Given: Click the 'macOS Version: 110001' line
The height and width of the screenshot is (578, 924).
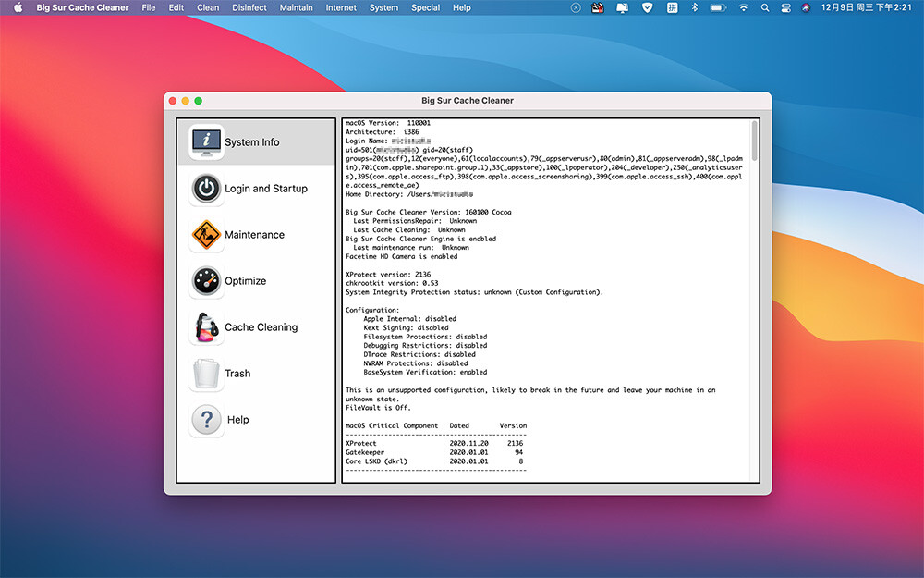Looking at the screenshot, I should (x=388, y=123).
